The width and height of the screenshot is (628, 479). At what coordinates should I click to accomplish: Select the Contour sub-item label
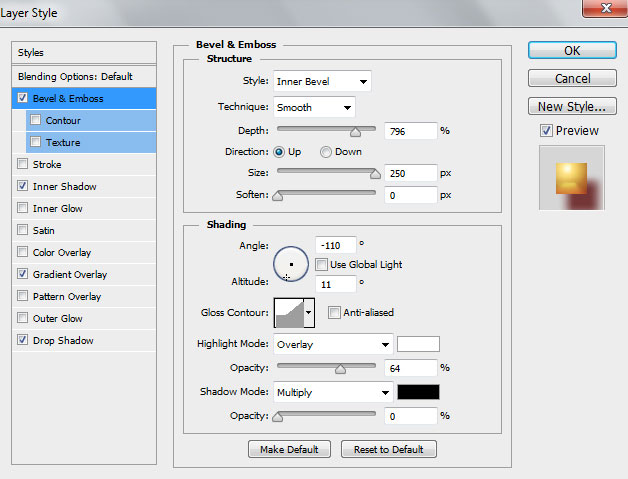pyautogui.click(x=63, y=121)
